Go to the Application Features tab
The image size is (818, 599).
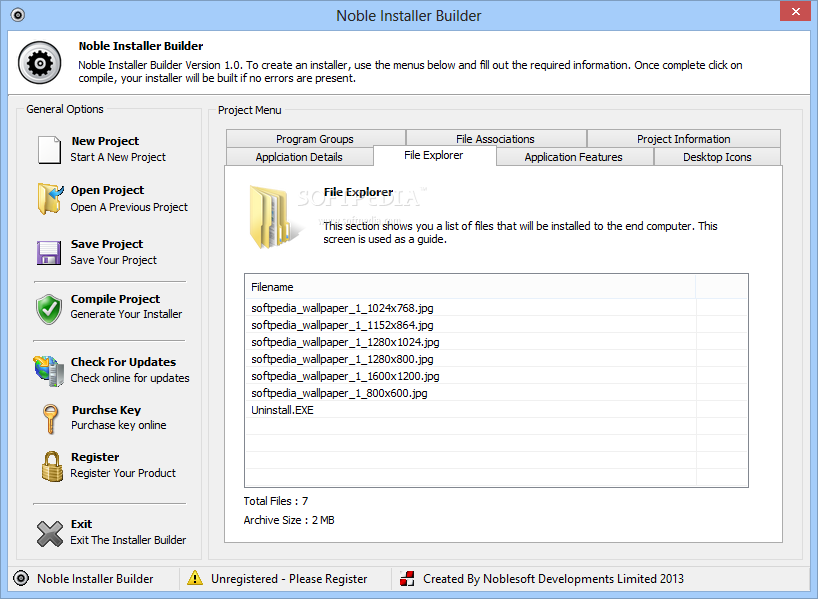[574, 157]
